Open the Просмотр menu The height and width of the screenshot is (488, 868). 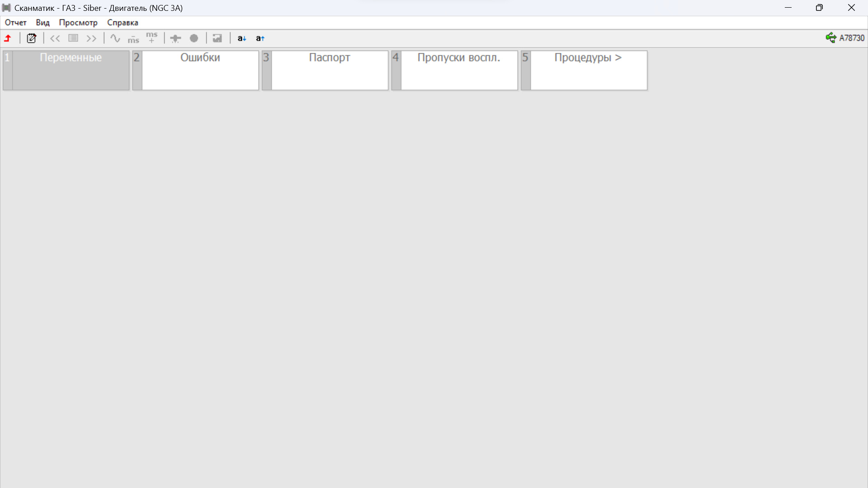(x=78, y=23)
